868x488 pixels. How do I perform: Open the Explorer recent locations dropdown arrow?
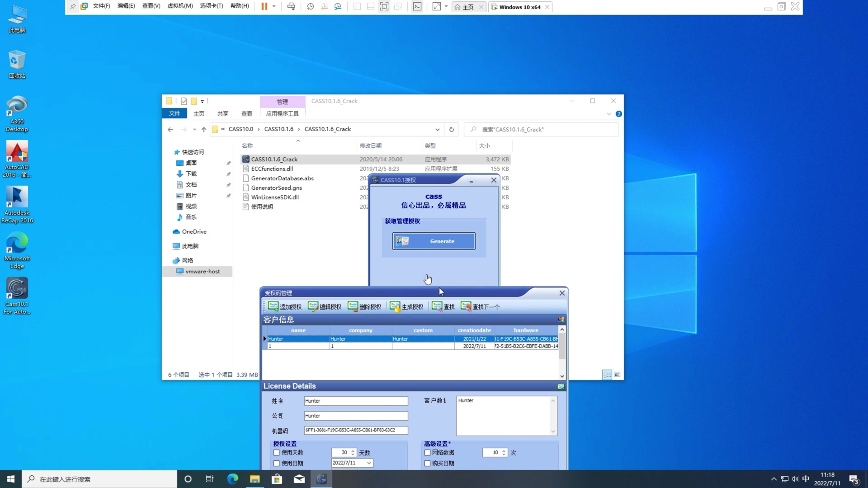pyautogui.click(x=194, y=129)
